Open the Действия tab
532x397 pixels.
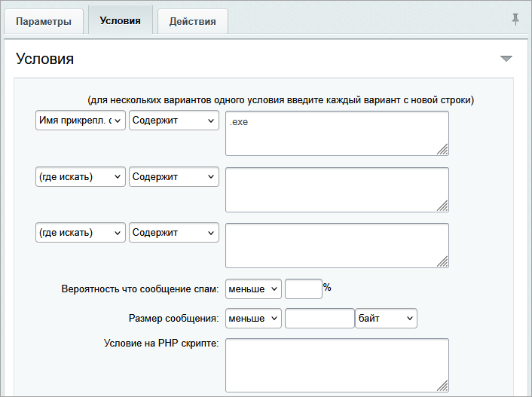click(x=192, y=21)
